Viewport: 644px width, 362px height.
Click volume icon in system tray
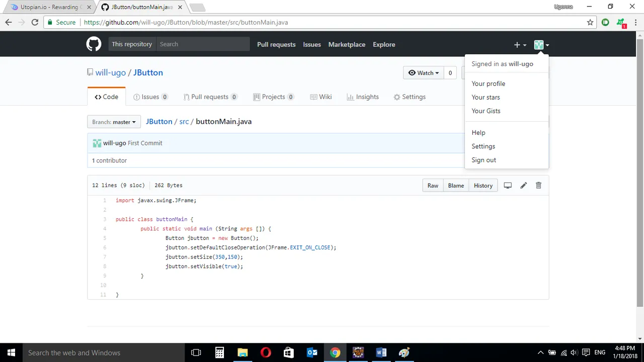pyautogui.click(x=574, y=352)
